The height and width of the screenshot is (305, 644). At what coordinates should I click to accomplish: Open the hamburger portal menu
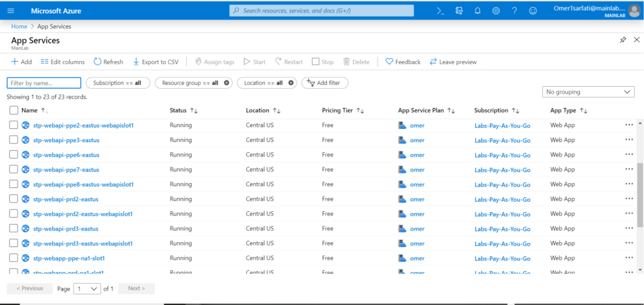click(11, 11)
